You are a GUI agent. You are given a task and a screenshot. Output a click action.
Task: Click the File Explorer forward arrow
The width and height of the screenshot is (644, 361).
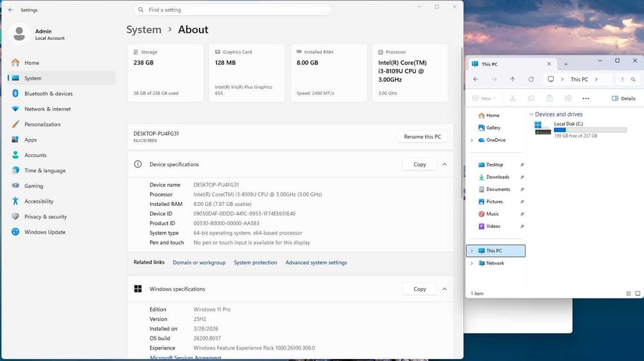pos(494,79)
